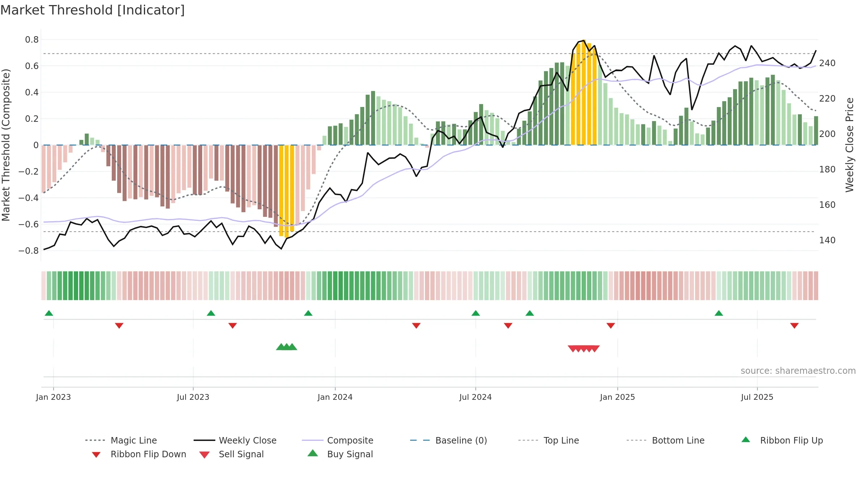
Task: Click the ribbon flip up marker at Jul 2024
Action: coord(476,313)
